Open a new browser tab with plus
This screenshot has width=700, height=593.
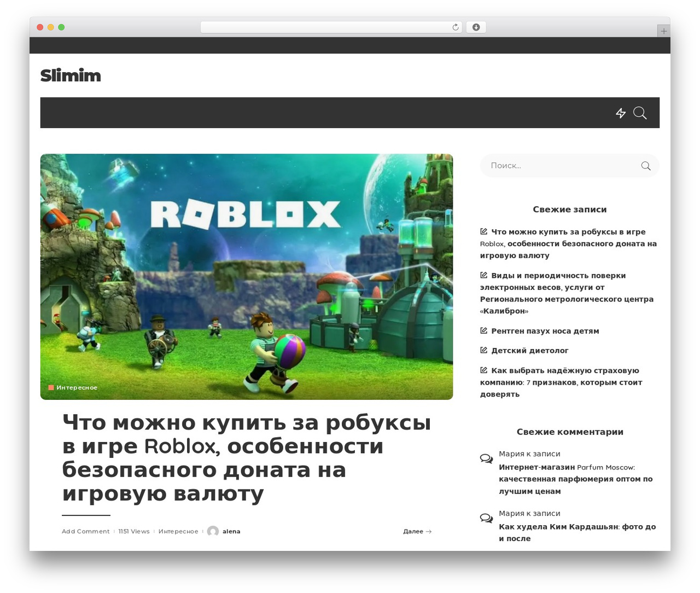click(x=664, y=31)
